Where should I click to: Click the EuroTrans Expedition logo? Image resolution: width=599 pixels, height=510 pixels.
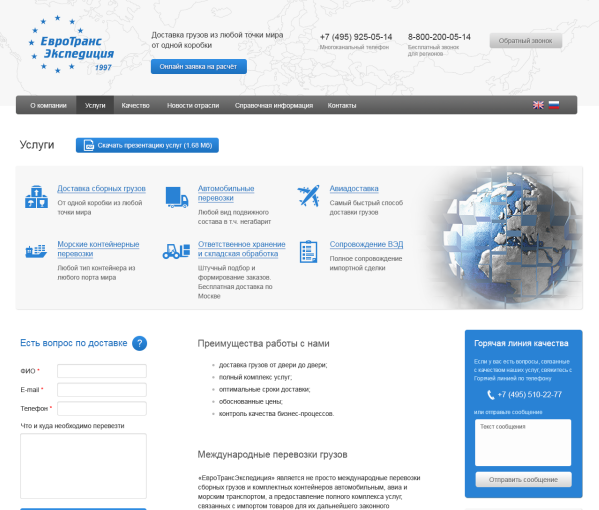[x=72, y=45]
